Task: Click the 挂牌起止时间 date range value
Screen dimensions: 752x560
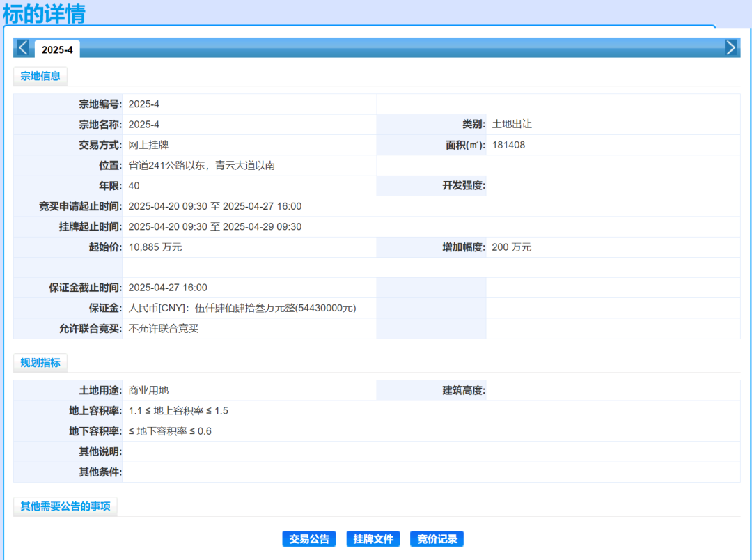Action: pyautogui.click(x=215, y=227)
